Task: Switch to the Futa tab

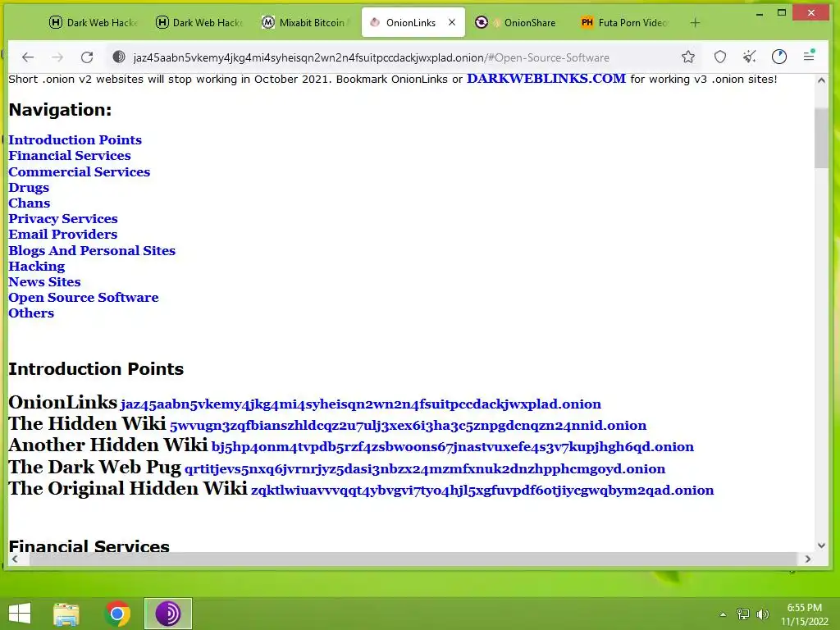Action: 624,22
